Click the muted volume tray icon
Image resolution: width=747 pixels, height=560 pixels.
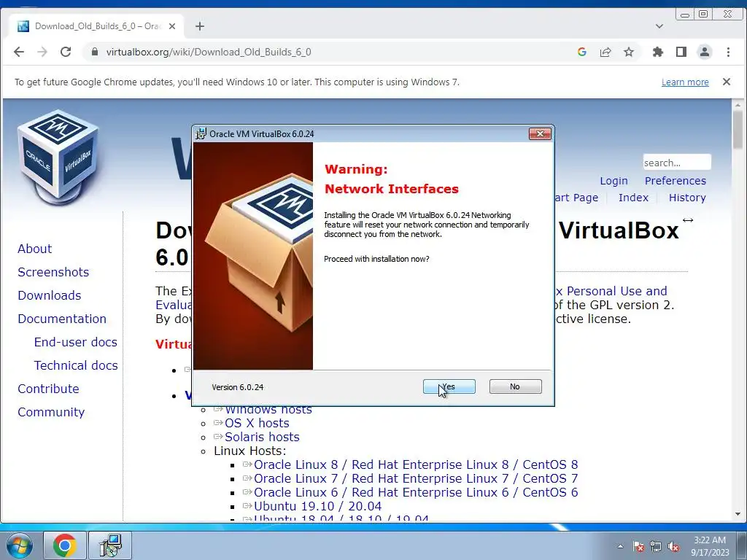(x=673, y=546)
